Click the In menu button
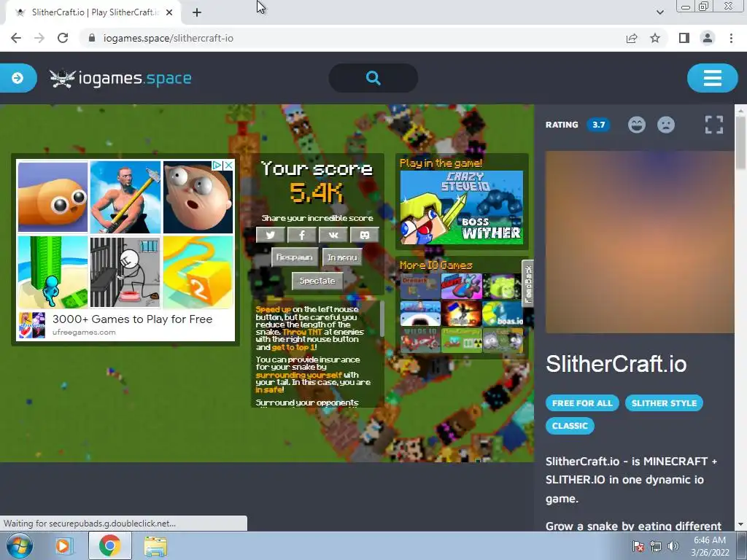Screen dimensions: 747x560 click(x=342, y=257)
